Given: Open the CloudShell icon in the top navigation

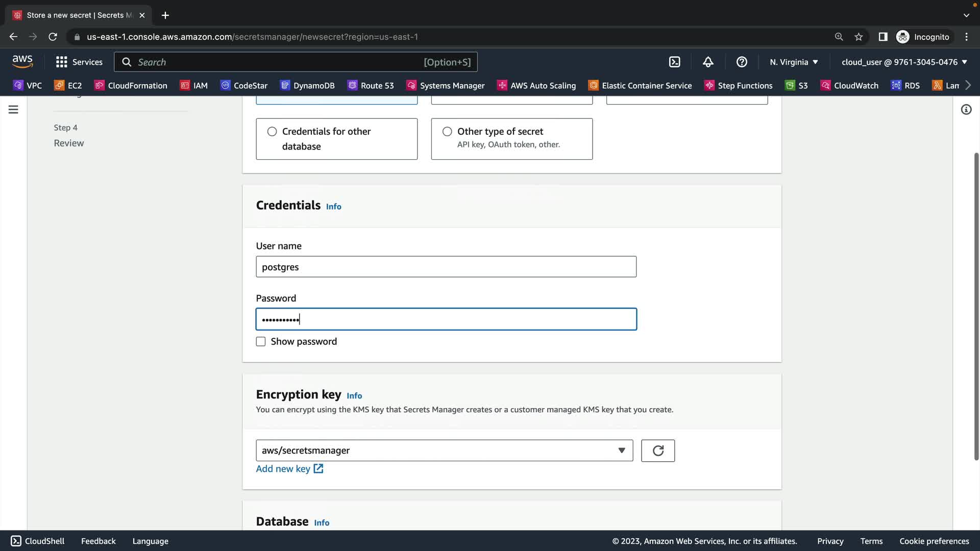Looking at the screenshot, I should pos(674,62).
